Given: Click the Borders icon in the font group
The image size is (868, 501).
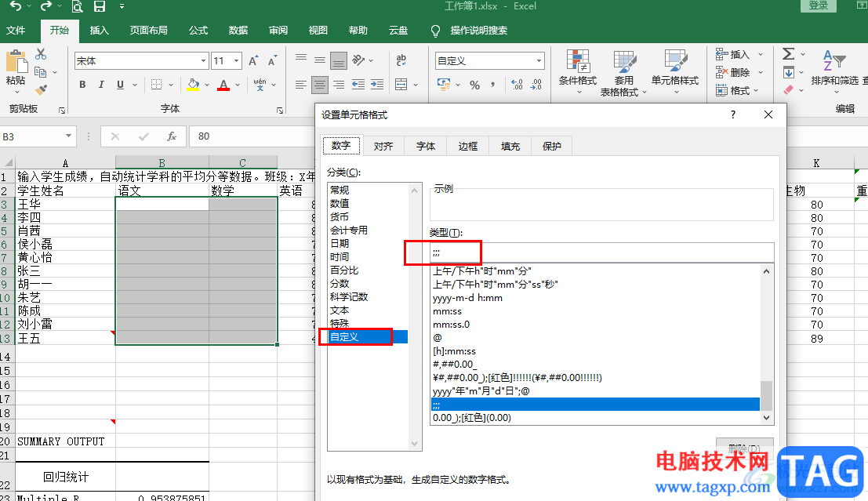Looking at the screenshot, I should tap(157, 85).
